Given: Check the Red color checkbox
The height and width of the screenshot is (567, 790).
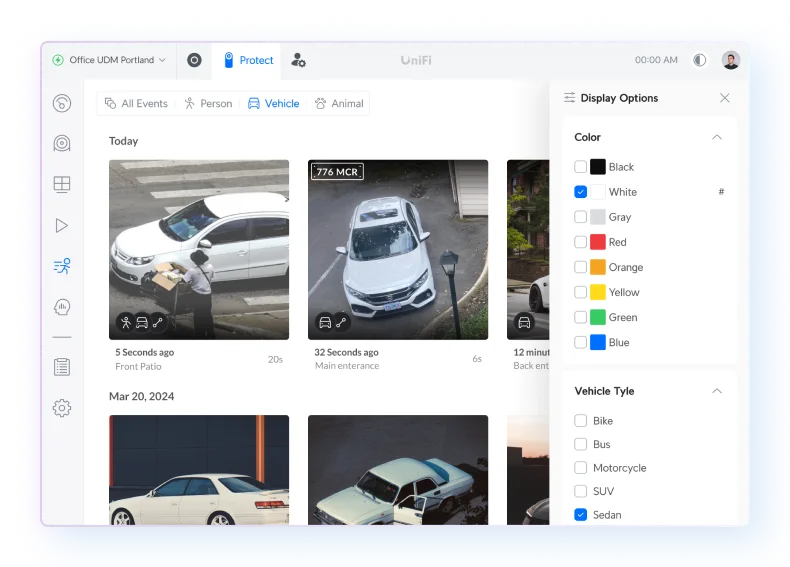Looking at the screenshot, I should click(x=580, y=242).
